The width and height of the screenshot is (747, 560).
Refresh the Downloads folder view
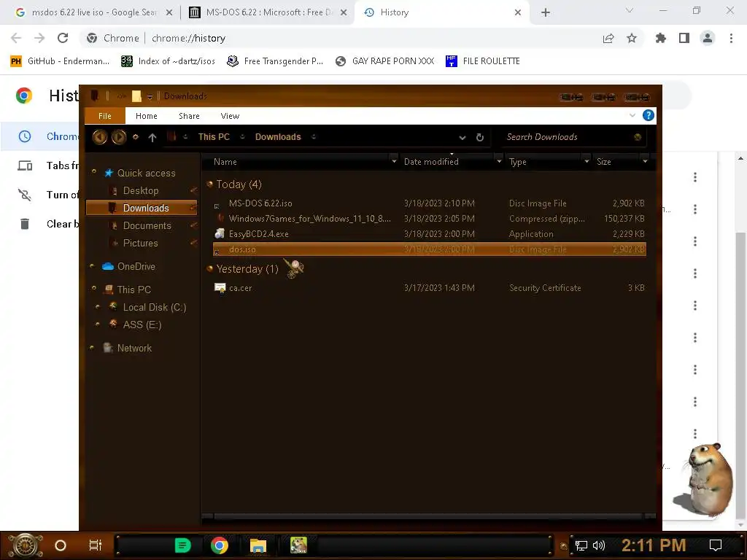(x=480, y=138)
